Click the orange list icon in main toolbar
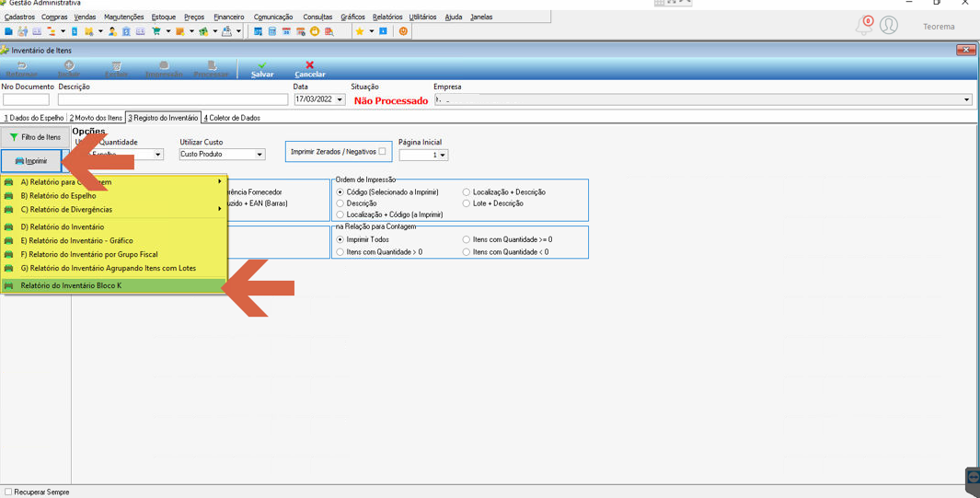This screenshot has width=980, height=498. coord(51,30)
